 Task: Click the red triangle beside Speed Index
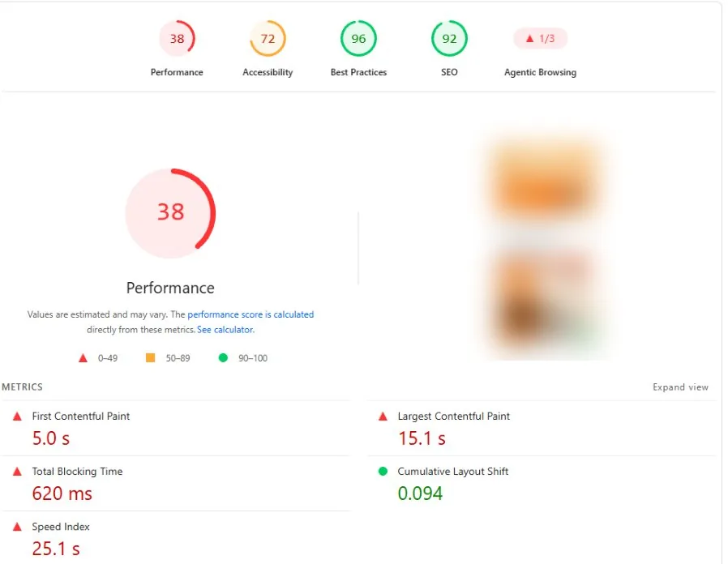tap(17, 527)
